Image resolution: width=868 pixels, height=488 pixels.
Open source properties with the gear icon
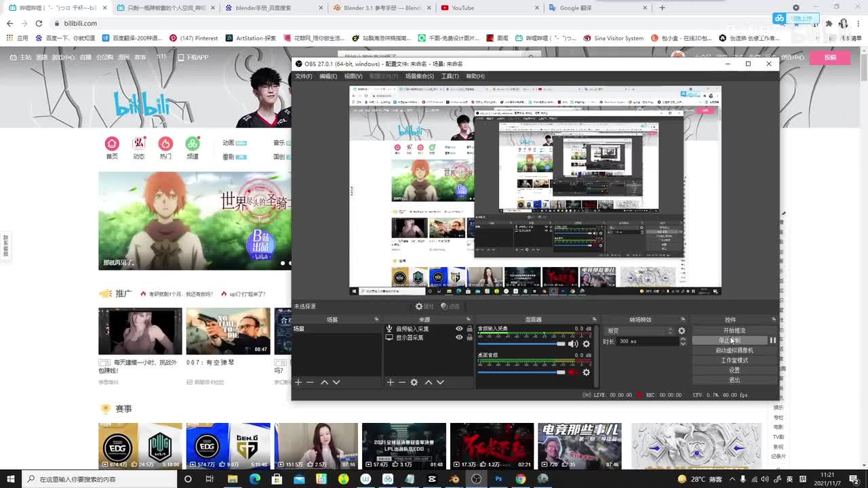(x=414, y=382)
